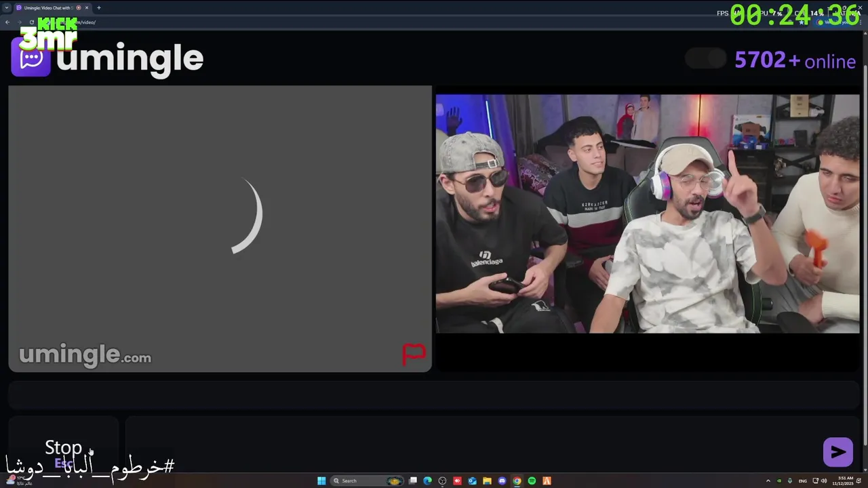
Task: Open the red app icon on taskbar
Action: pos(457,481)
